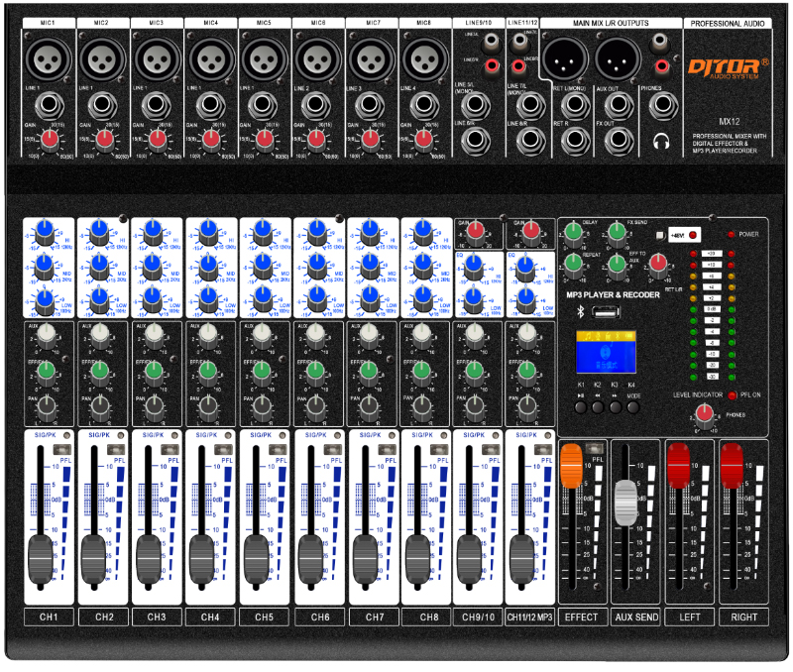Click the LINE 5/L (MONO) input jack
The image size is (793, 672).
pos(476,105)
